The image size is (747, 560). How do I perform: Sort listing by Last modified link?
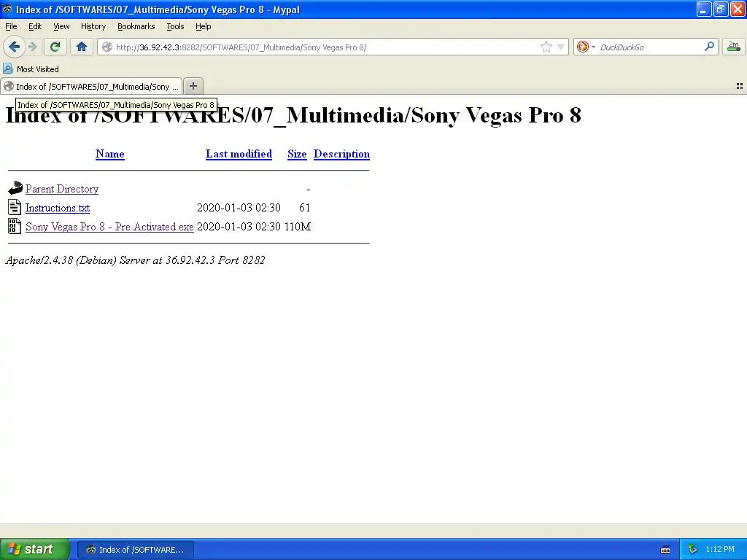point(239,154)
